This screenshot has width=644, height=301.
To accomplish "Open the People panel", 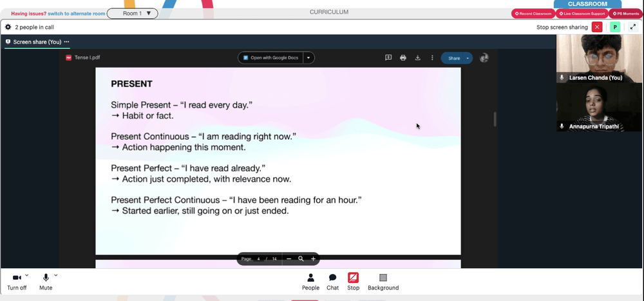I will tap(310, 282).
